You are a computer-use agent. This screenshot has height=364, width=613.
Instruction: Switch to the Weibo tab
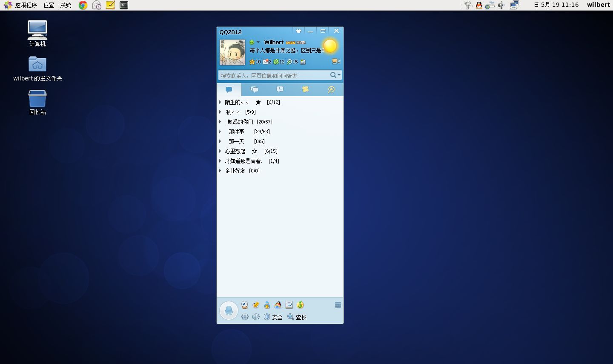331,89
